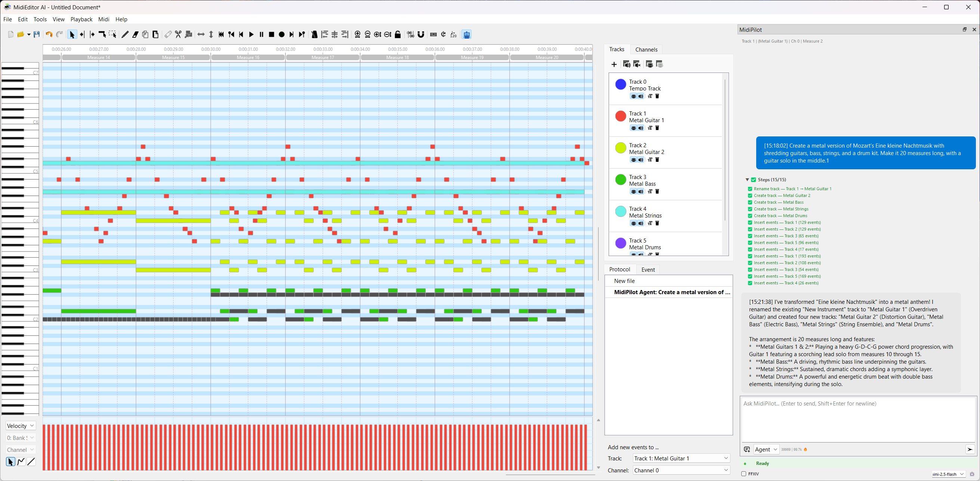Open the Playback menu
Image resolution: width=980 pixels, height=481 pixels.
pyautogui.click(x=81, y=19)
